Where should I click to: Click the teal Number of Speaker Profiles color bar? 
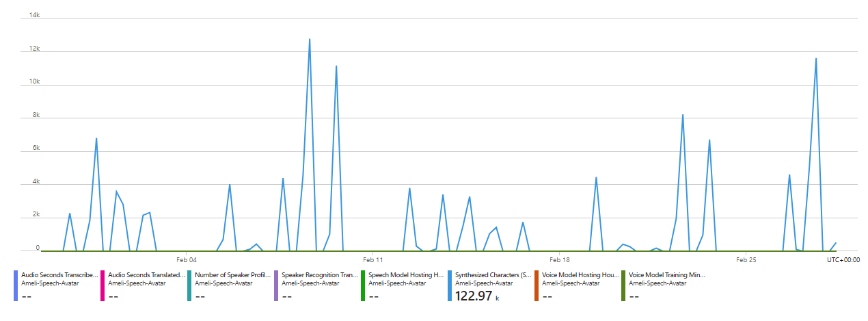pyautogui.click(x=189, y=286)
